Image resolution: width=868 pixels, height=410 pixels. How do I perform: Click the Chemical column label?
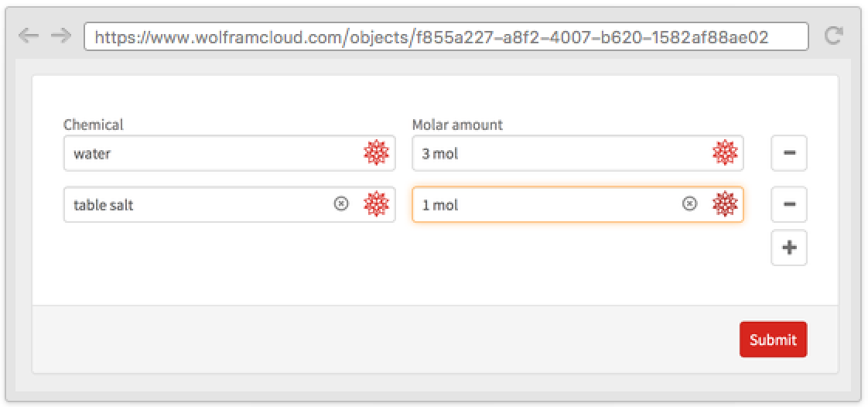tap(94, 125)
